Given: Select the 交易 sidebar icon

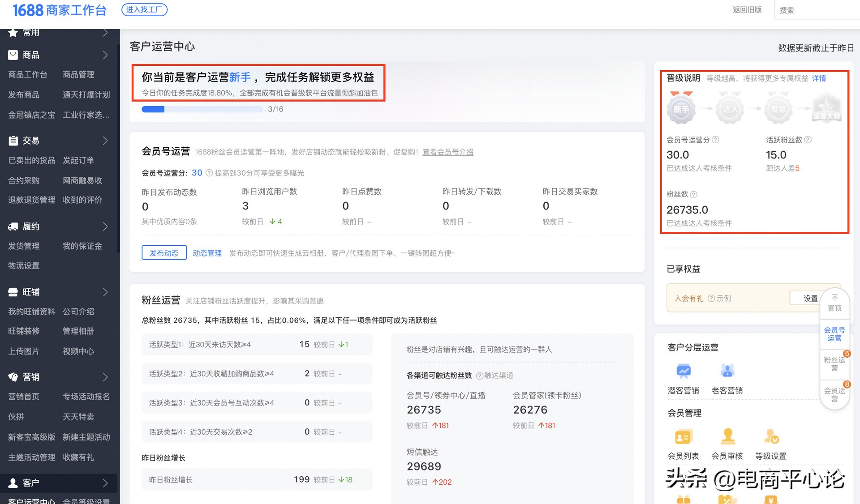Looking at the screenshot, I should 13,141.
